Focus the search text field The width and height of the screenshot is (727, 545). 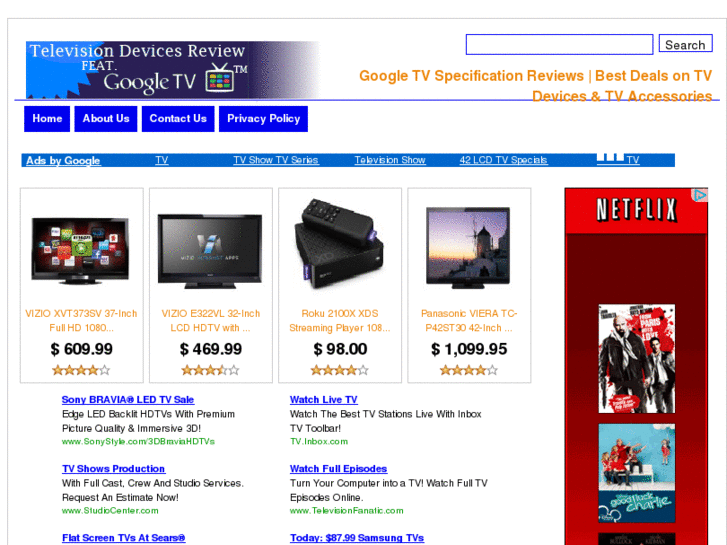coord(560,45)
